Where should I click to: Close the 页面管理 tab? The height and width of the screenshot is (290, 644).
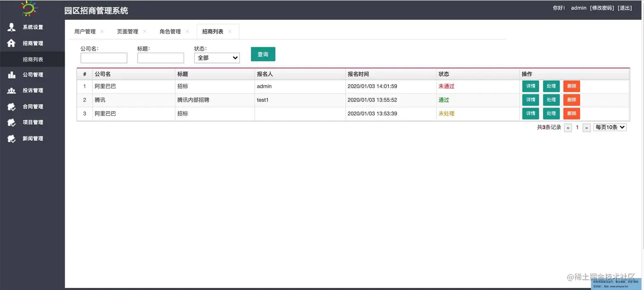click(144, 31)
